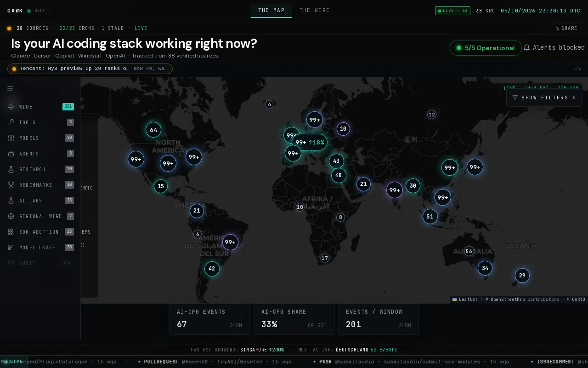This screenshot has height=368, width=588.
Task: Click Alerts blocked button
Action: (554, 48)
